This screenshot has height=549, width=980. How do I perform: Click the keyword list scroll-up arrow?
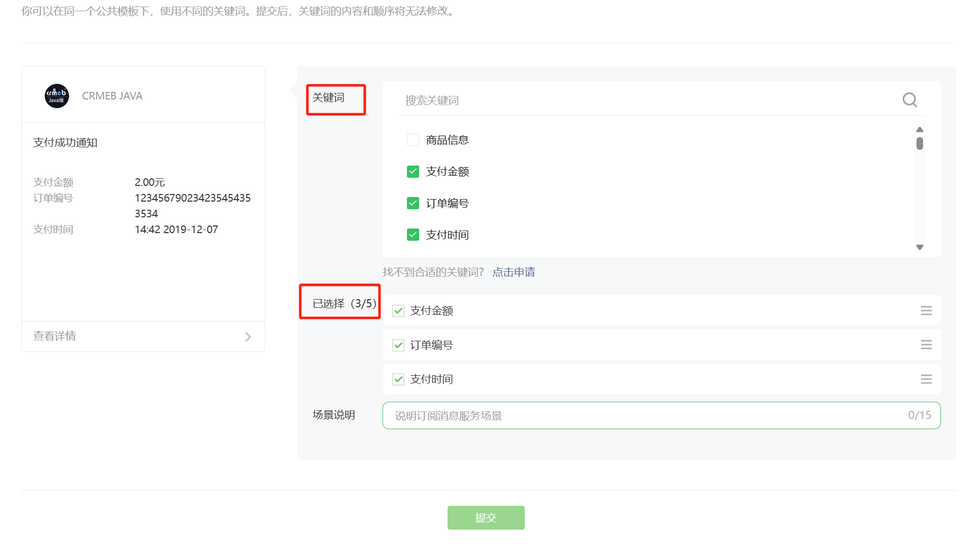[x=919, y=130]
